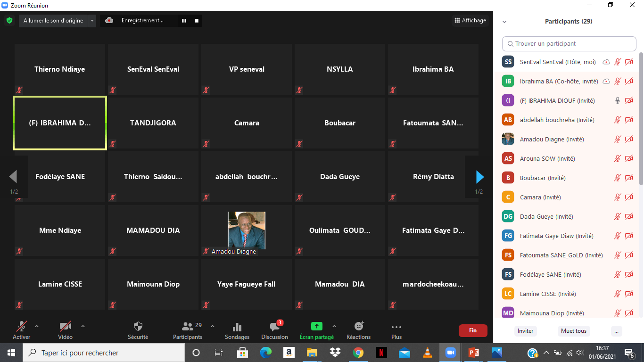The image size is (644, 362).
Task: Open Réactions smiley icon
Action: (358, 326)
